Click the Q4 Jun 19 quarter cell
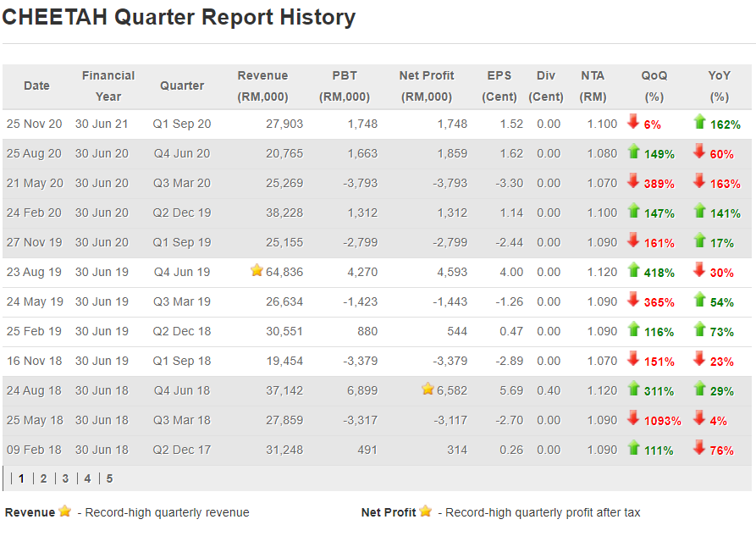756x536 pixels. click(182, 272)
